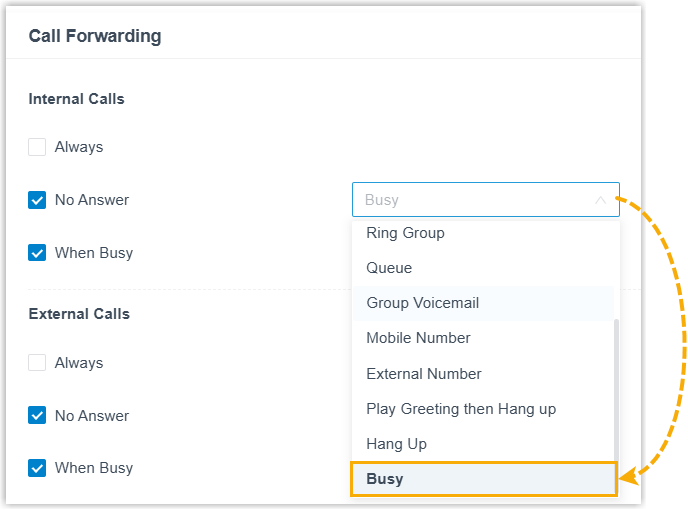Enable Always for Internal Calls
Image resolution: width=688 pixels, height=510 pixels.
tap(38, 147)
